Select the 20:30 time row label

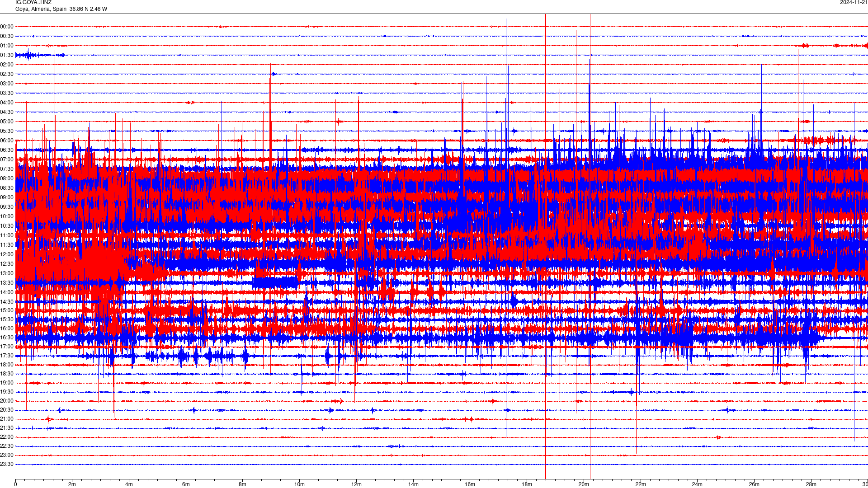[x=7, y=410]
